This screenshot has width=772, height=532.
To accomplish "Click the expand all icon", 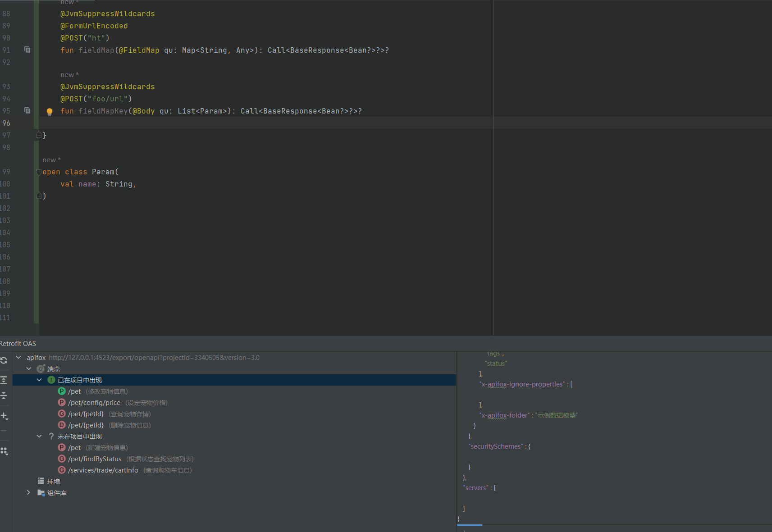I will pos(4,380).
